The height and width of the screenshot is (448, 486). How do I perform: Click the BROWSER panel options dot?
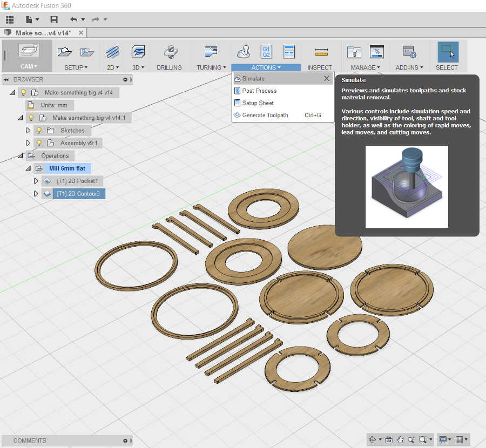pos(125,80)
